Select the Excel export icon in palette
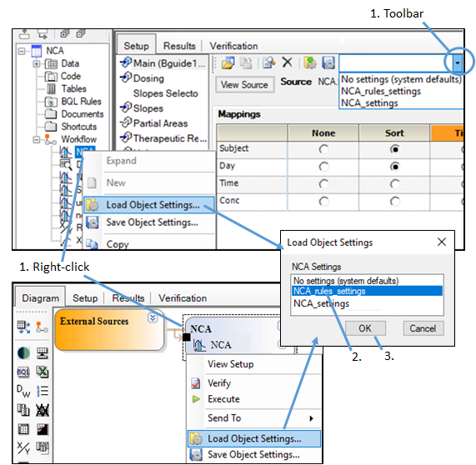Viewport: 476px width, 465px height. coord(43,372)
